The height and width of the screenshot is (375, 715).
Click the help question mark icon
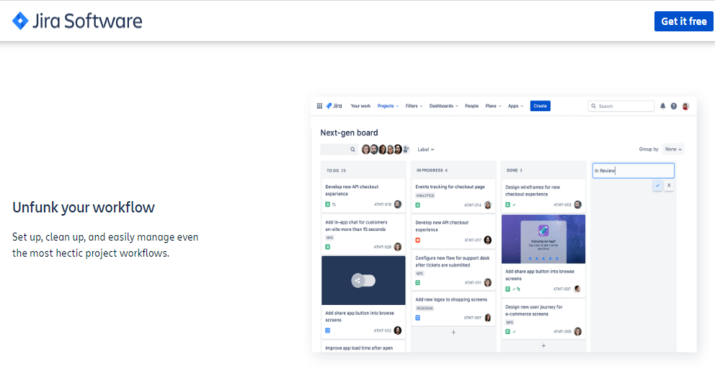(x=674, y=106)
